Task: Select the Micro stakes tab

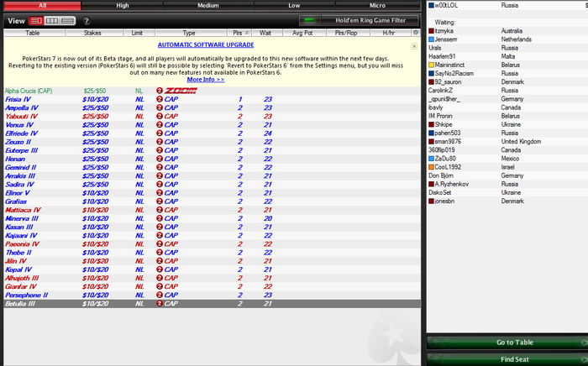Action: click(x=377, y=5)
